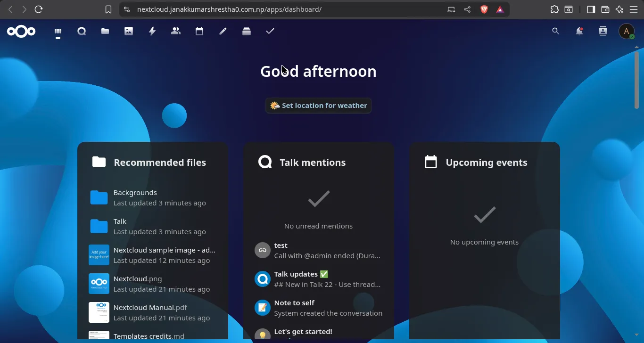Open the Calendar app icon
Image resolution: width=644 pixels, height=343 pixels.
199,31
